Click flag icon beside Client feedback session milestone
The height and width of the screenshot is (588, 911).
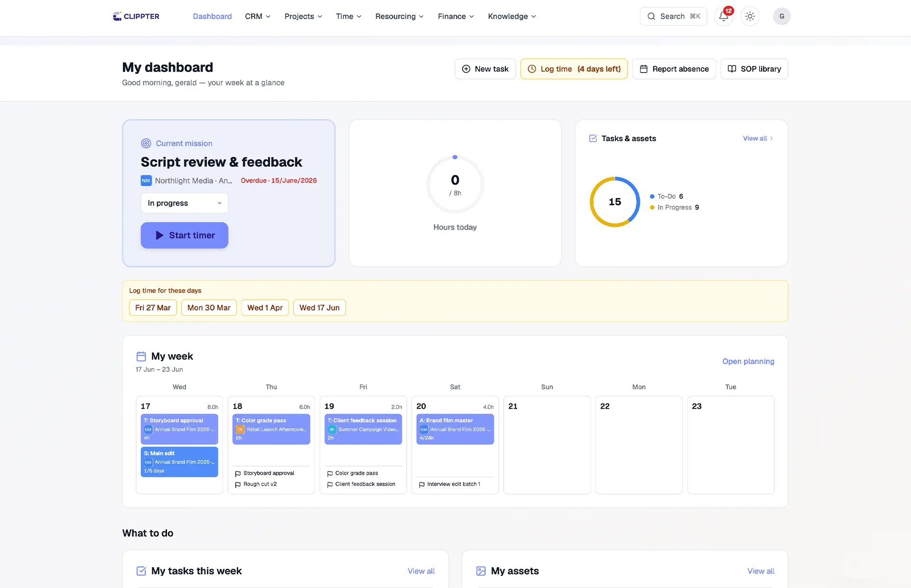330,484
